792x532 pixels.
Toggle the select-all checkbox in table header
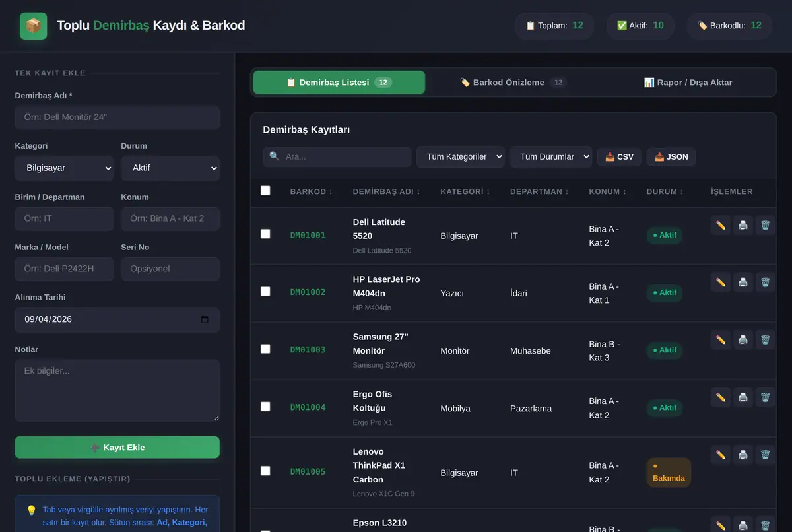tap(265, 191)
